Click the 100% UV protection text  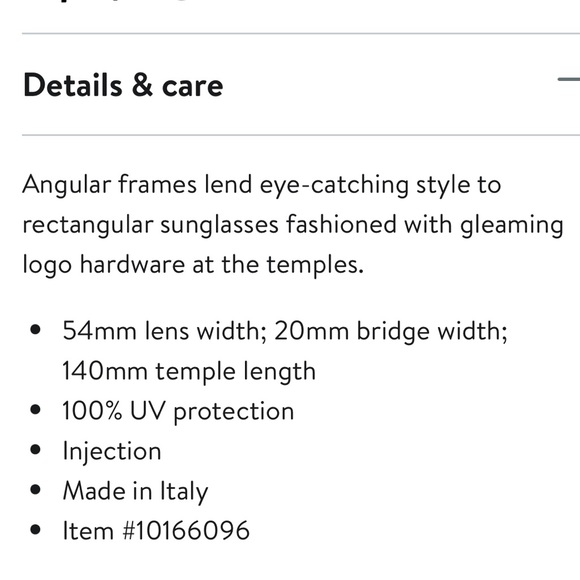tap(178, 411)
